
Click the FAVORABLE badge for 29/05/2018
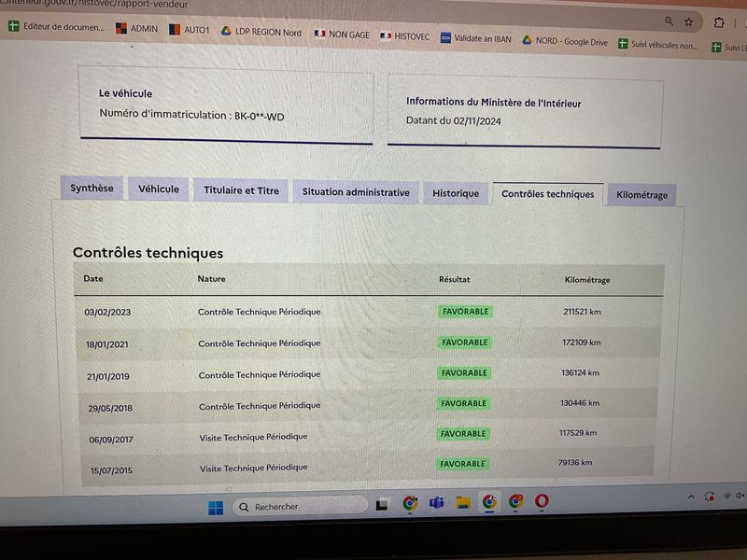pyautogui.click(x=463, y=403)
